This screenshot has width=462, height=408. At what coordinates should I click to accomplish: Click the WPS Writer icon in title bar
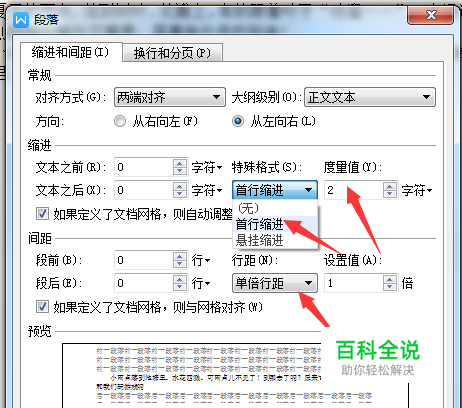click(21, 20)
